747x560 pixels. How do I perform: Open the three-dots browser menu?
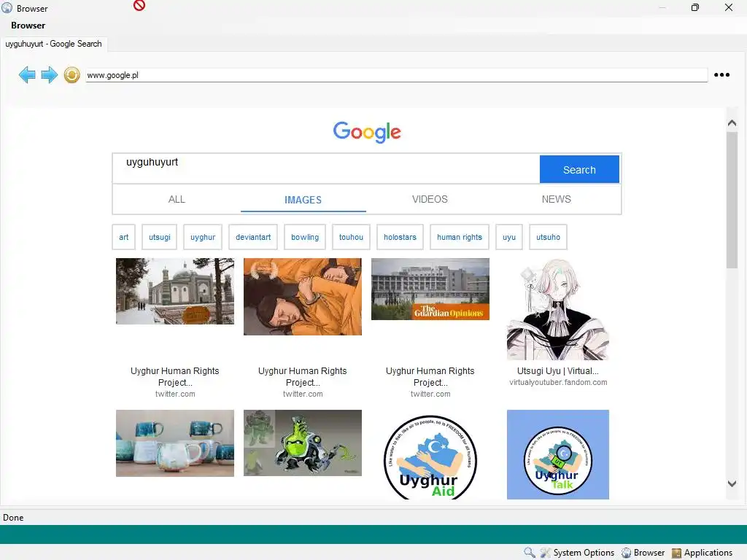(x=721, y=75)
